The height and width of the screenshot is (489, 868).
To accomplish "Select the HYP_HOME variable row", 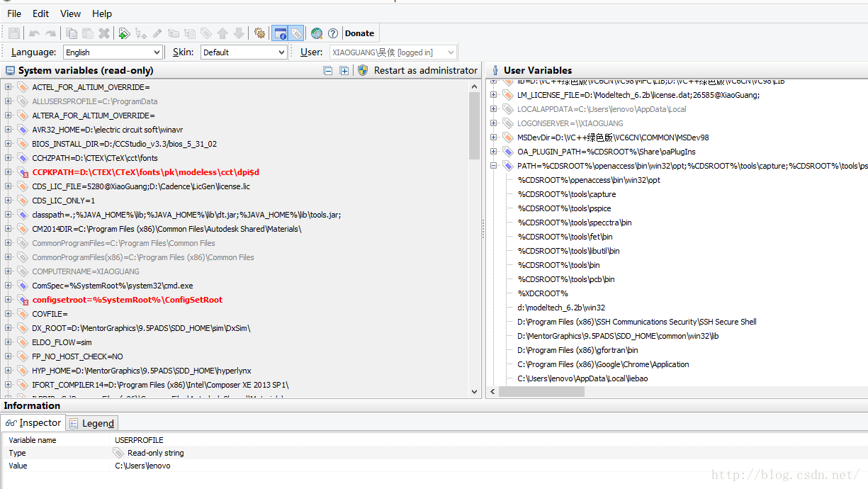I will tap(142, 371).
